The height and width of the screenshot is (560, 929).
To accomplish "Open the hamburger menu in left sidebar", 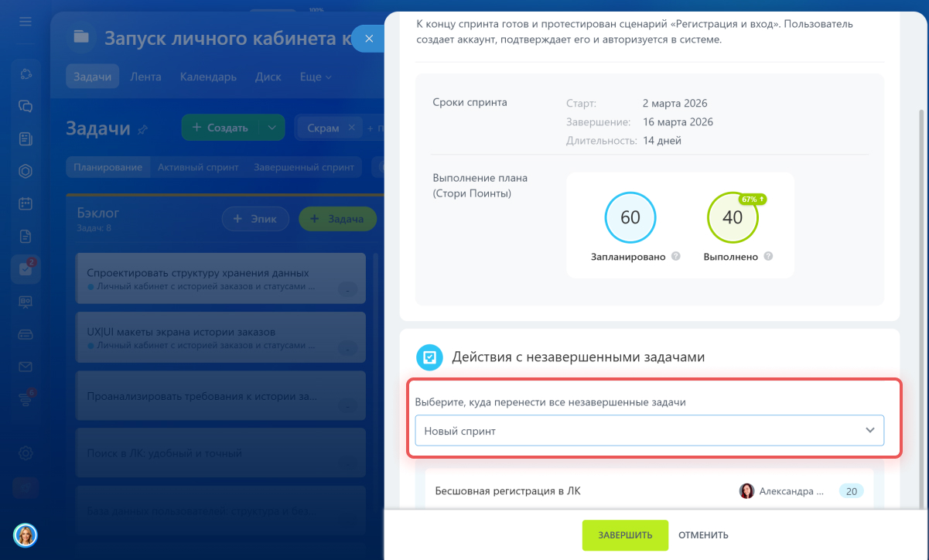I will tap(26, 21).
